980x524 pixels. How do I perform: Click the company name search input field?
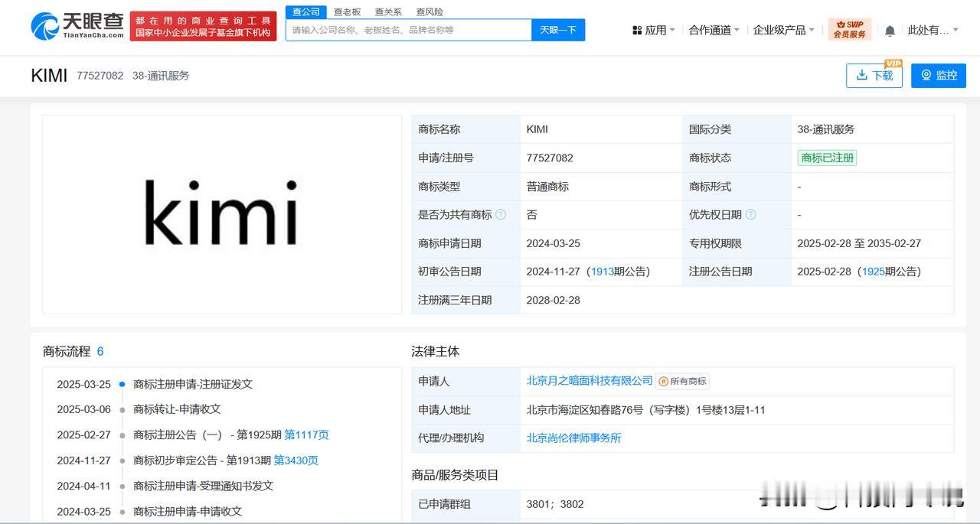[x=409, y=30]
